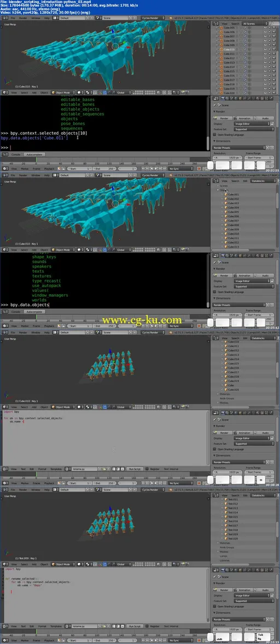The height and width of the screenshot is (644, 280).
Task: Click Cube.001 object icon in the 00:05:42 outliner
Action: [x=226, y=195]
